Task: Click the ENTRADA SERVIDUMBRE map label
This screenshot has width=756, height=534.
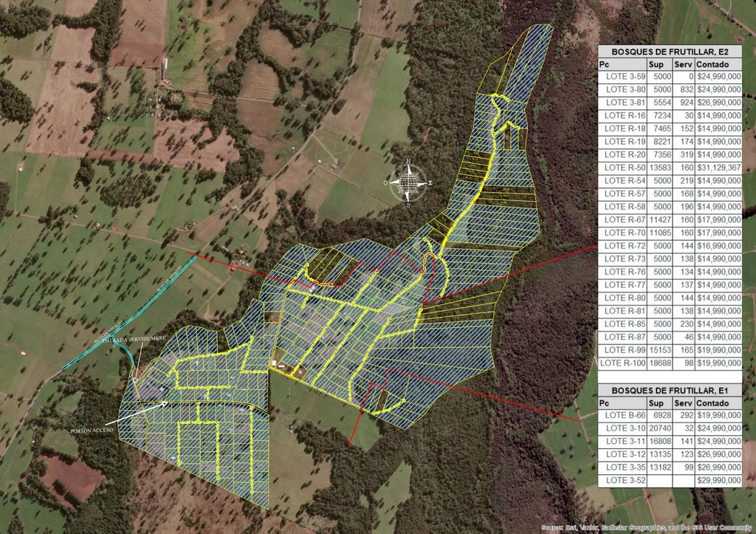Action: point(134,338)
